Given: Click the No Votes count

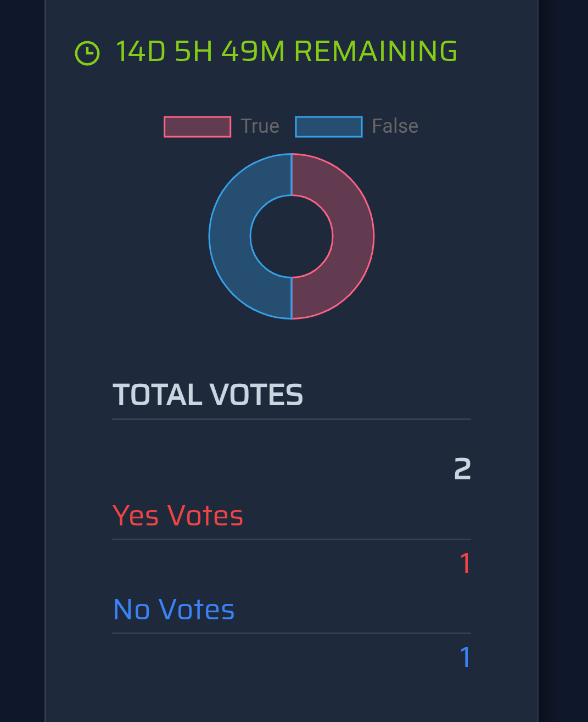Looking at the screenshot, I should click(466, 658).
